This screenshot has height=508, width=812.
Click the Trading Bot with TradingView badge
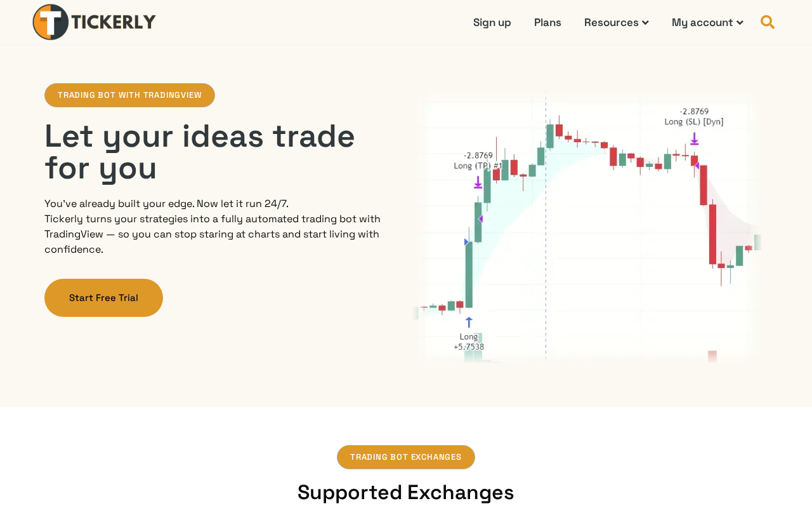(x=129, y=95)
